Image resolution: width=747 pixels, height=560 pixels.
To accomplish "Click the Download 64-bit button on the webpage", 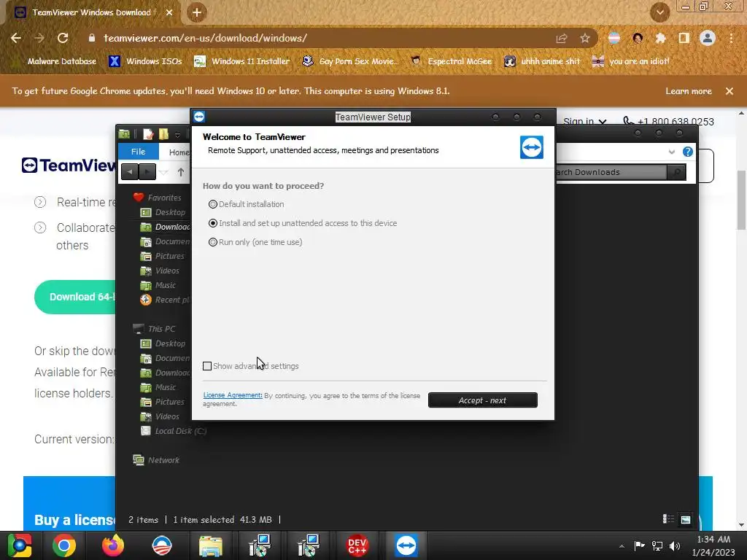I will (x=75, y=297).
